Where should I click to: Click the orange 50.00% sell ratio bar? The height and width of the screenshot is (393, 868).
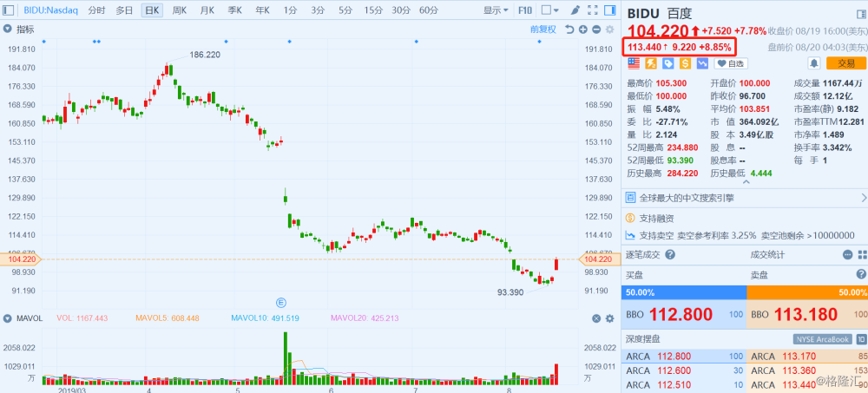tap(807, 291)
